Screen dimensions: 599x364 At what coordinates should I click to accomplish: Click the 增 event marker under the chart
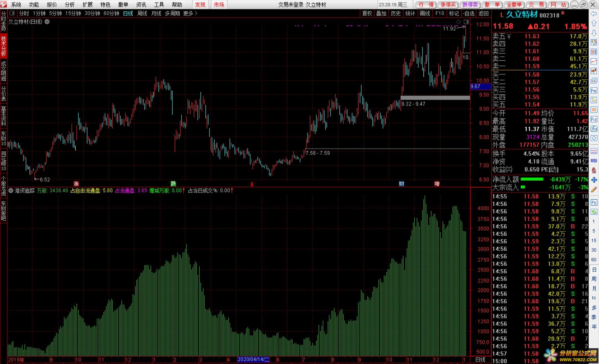click(437, 184)
